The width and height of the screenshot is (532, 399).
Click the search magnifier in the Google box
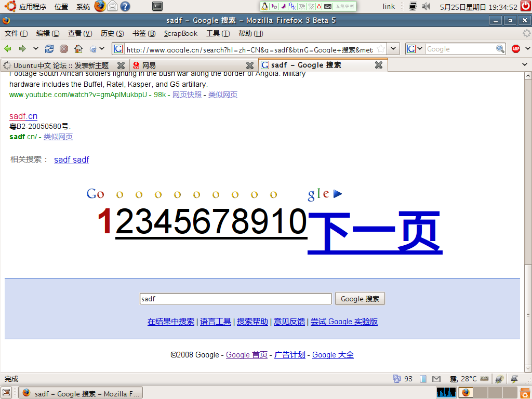pos(500,49)
